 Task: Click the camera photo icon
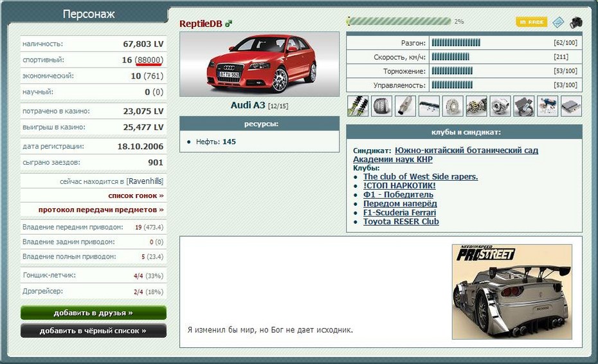576,22
